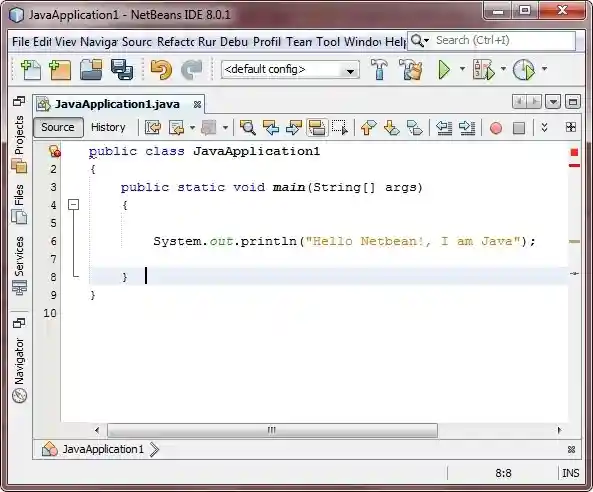Screen dimensions: 593x492
Task: Click the Next Bookmark icon
Action: 391,127
